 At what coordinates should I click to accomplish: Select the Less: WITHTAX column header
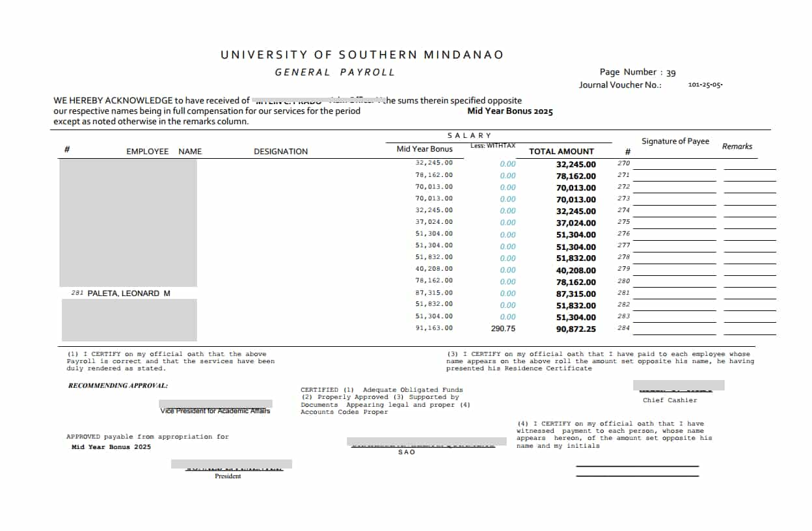tap(493, 146)
